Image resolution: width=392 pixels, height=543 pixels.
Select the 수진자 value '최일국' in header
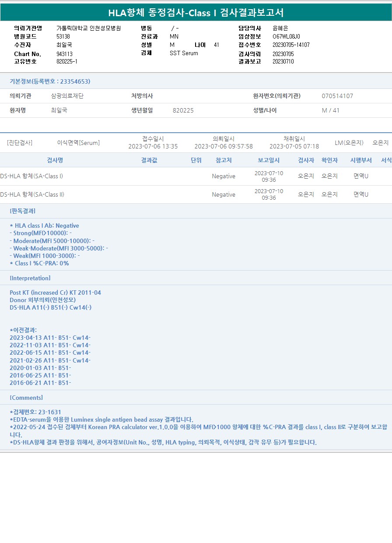(x=64, y=45)
